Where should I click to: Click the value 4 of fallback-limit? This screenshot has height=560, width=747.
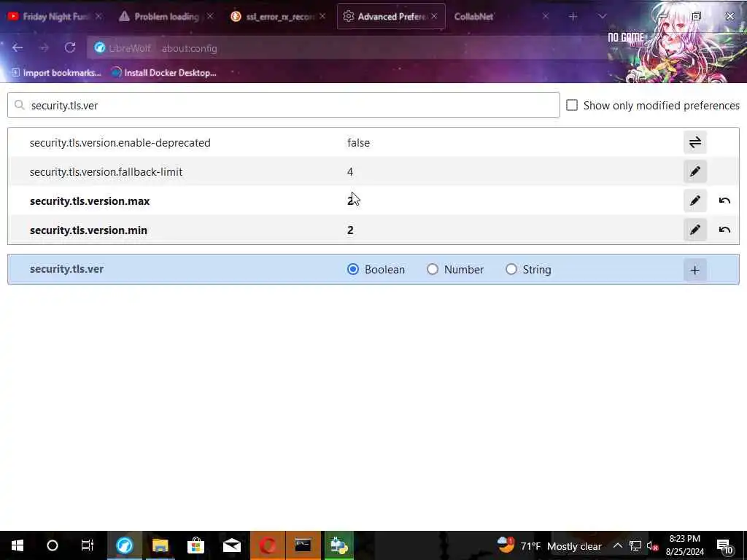click(350, 172)
